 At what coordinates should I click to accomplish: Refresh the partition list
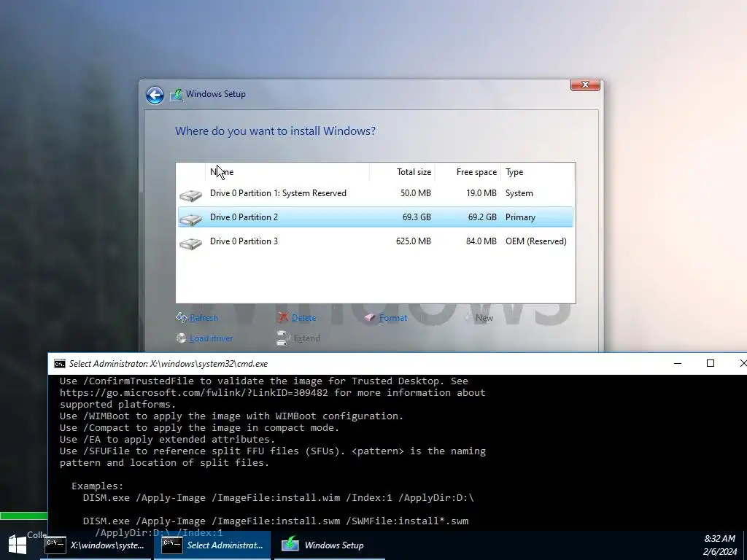[204, 318]
